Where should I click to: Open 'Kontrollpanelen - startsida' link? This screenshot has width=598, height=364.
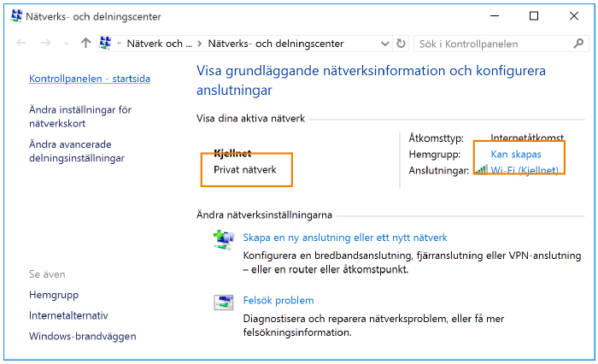point(90,79)
